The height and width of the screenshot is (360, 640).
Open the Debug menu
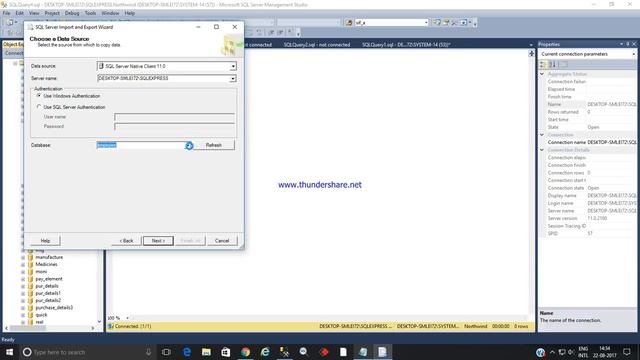click(x=72, y=13)
